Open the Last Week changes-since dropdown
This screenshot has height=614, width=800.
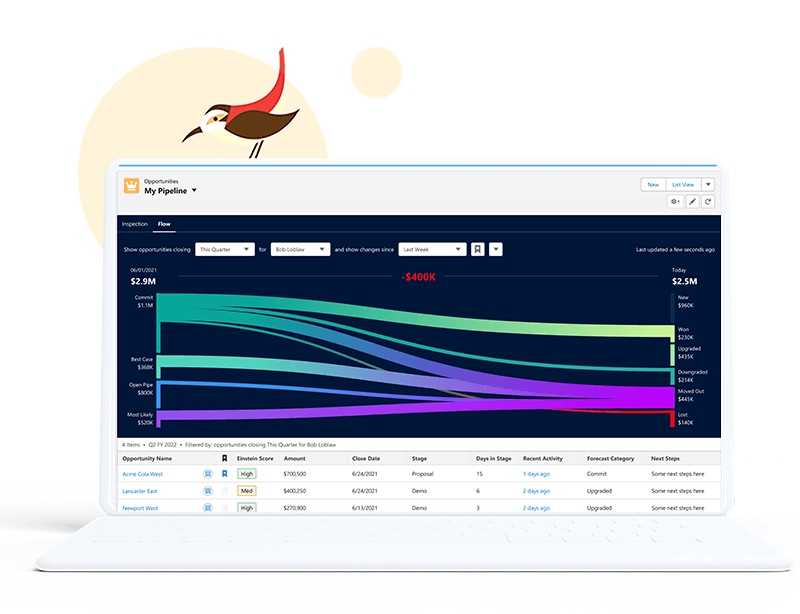pyautogui.click(x=432, y=250)
